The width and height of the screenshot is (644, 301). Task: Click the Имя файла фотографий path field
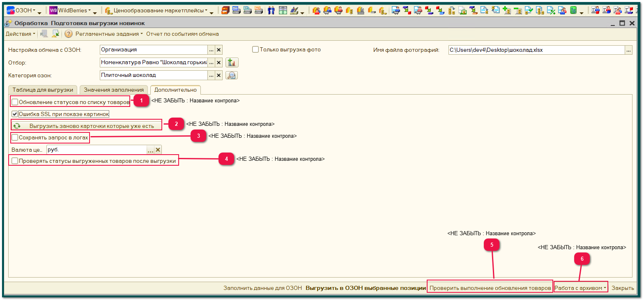coord(536,50)
